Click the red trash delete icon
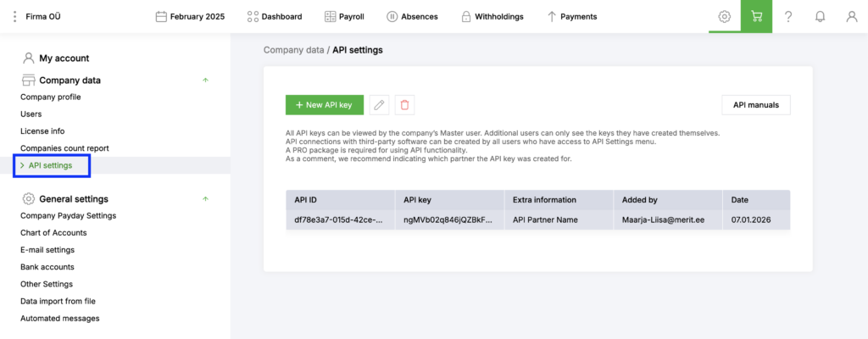 coord(404,104)
